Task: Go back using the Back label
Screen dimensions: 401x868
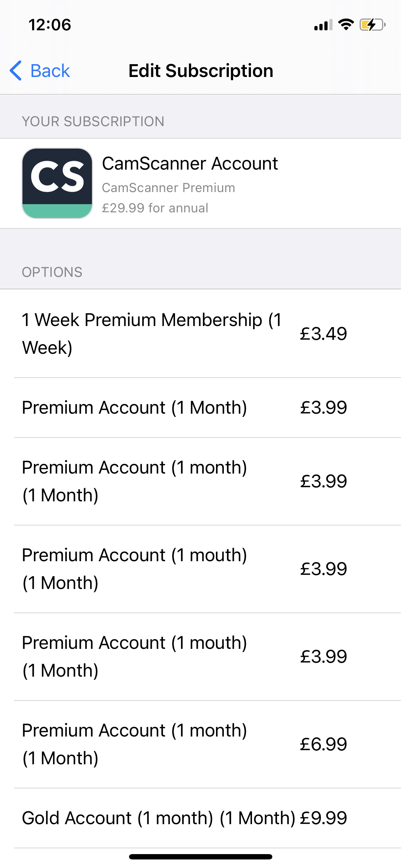Action: (x=50, y=71)
